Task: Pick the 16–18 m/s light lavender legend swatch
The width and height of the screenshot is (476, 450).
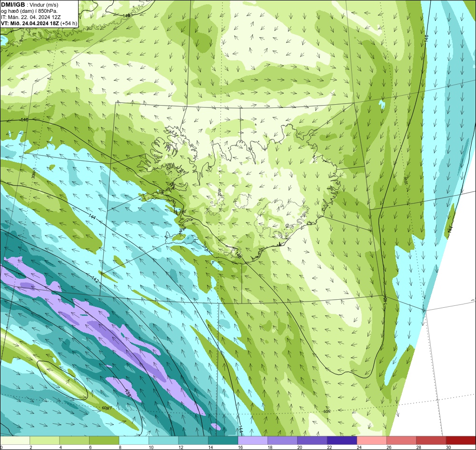Action: pyautogui.click(x=253, y=440)
